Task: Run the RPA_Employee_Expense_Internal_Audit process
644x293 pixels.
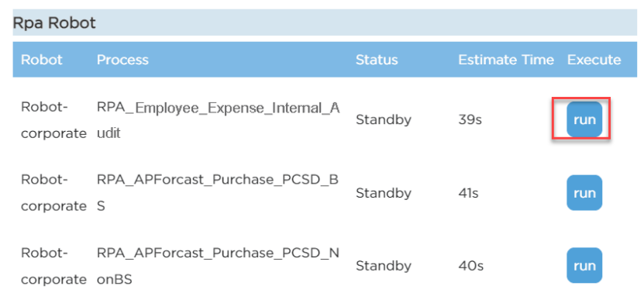Action: [584, 119]
